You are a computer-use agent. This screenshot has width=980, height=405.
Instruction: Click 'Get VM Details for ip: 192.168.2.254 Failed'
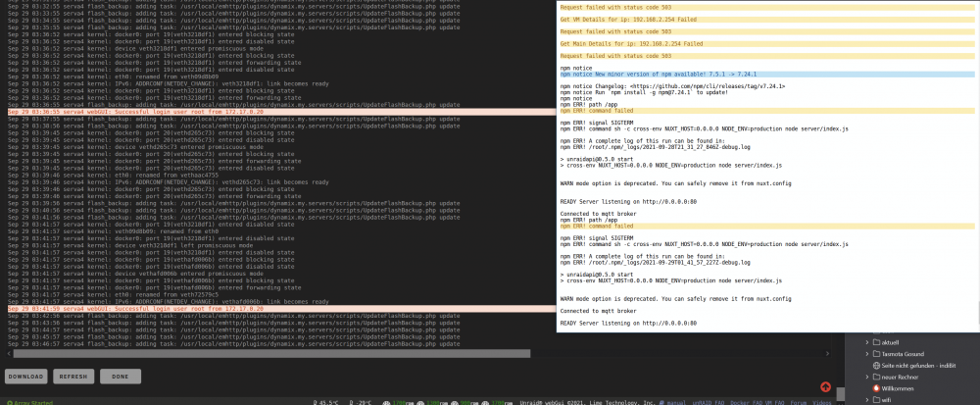pyautogui.click(x=767, y=20)
